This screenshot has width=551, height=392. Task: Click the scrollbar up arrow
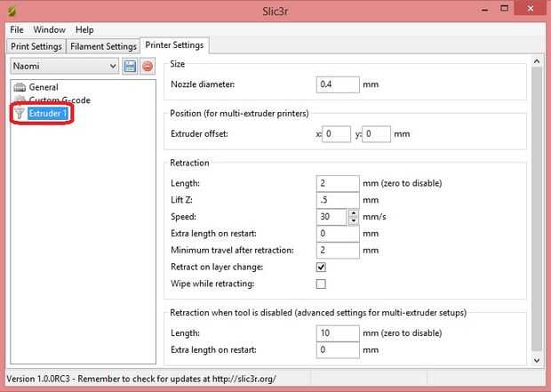(537, 61)
